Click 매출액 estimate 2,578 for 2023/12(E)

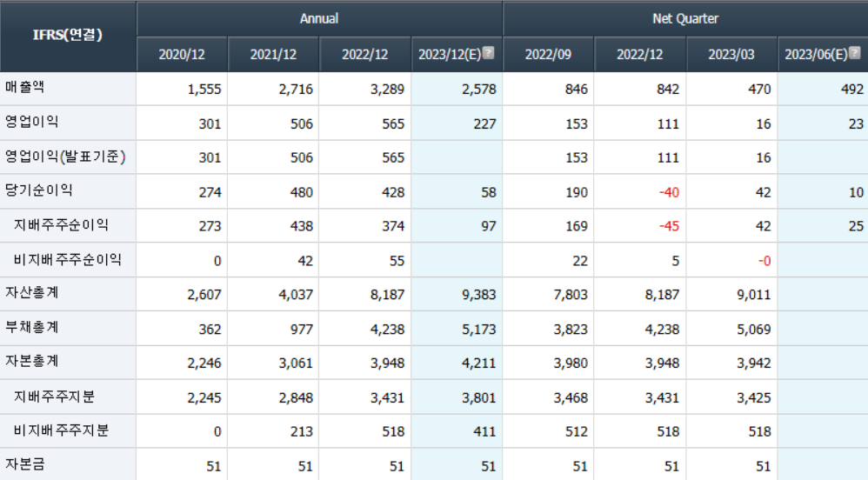479,90
